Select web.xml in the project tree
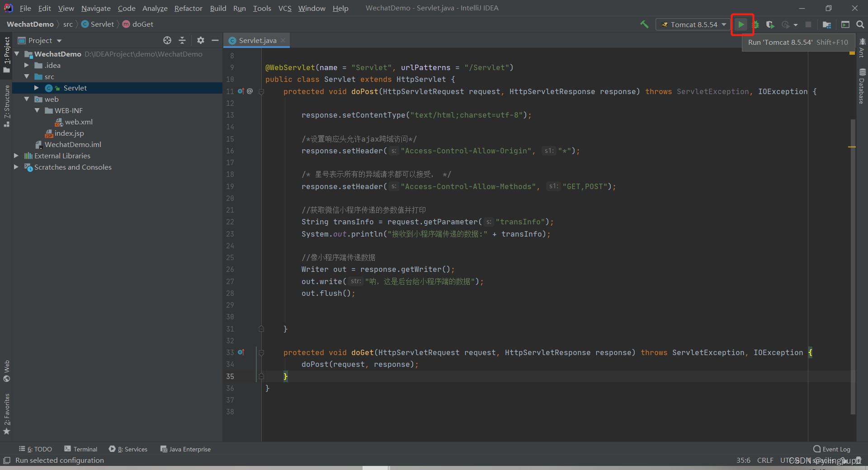 74,122
